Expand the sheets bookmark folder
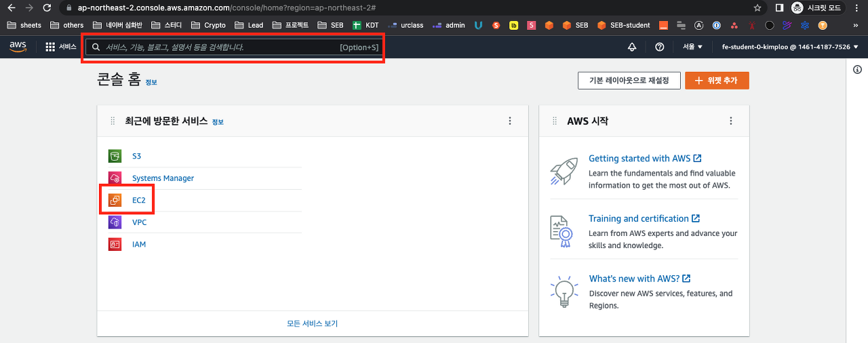The width and height of the screenshot is (868, 343). 24,25
